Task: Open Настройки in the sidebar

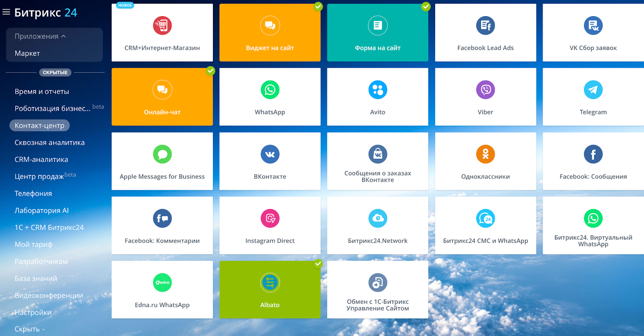Action: 33,312
